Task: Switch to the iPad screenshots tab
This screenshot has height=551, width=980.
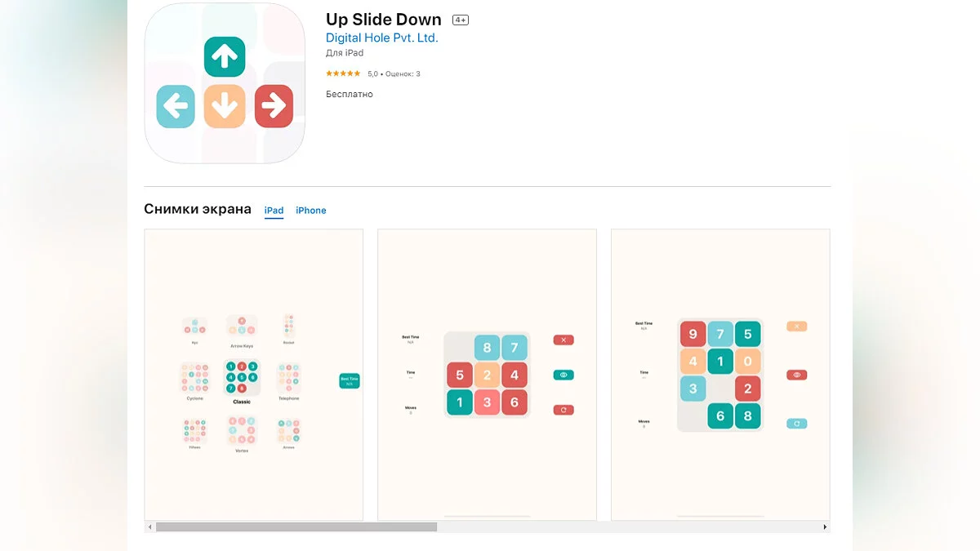Action: 274,211
